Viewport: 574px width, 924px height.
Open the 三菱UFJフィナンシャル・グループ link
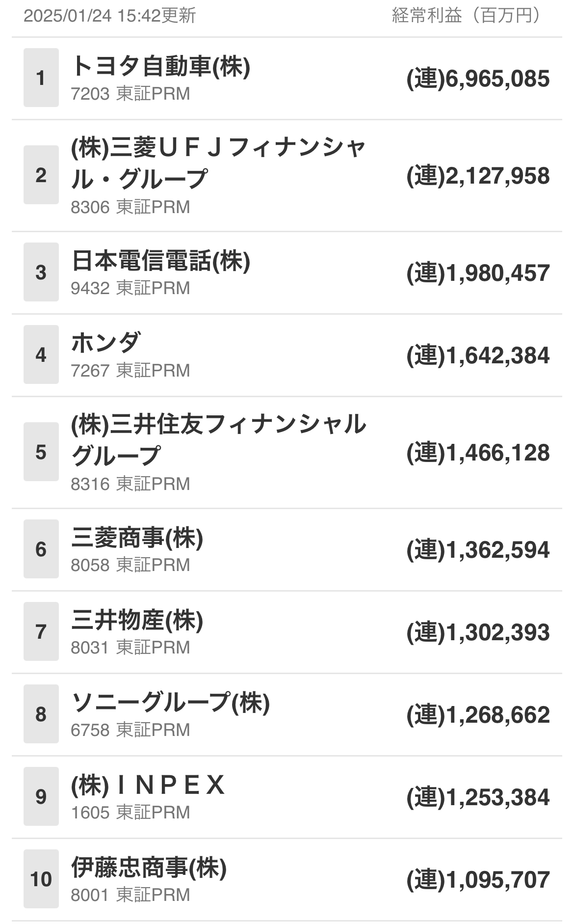click(218, 163)
